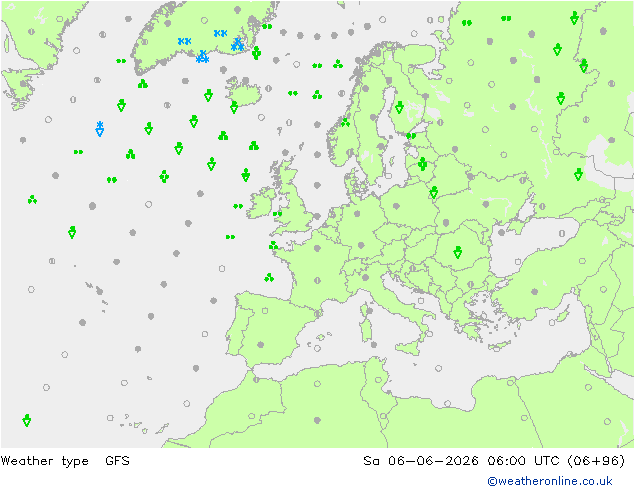Click the blue snow-shower symbol over the Atlantic
Image resolution: width=634 pixels, height=490 pixels.
coord(100,129)
